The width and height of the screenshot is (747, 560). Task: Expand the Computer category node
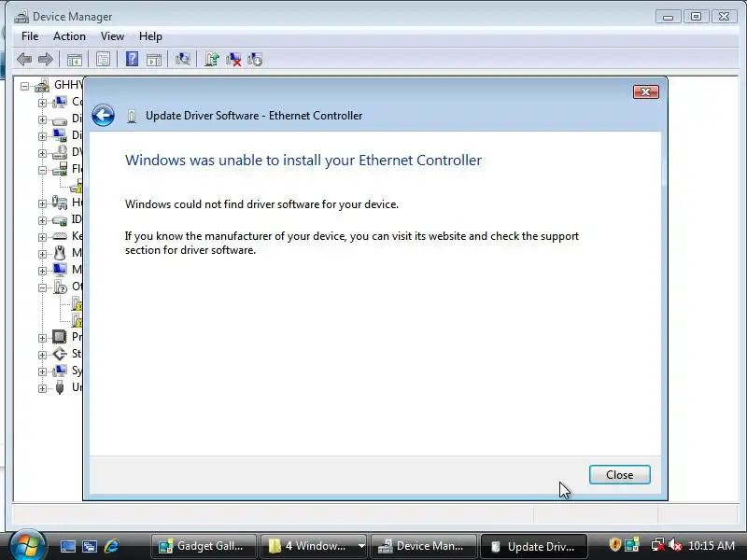pyautogui.click(x=42, y=103)
